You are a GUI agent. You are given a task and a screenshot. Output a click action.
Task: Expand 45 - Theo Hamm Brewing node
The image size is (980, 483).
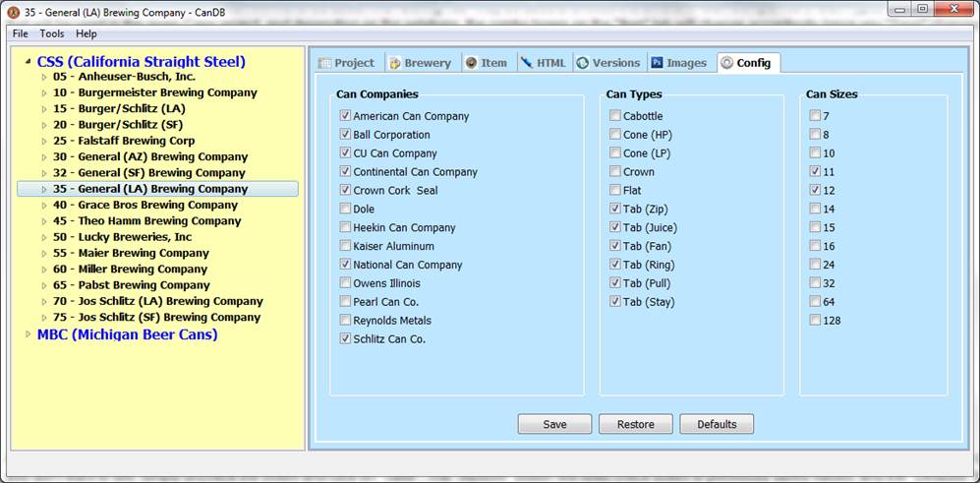[44, 221]
